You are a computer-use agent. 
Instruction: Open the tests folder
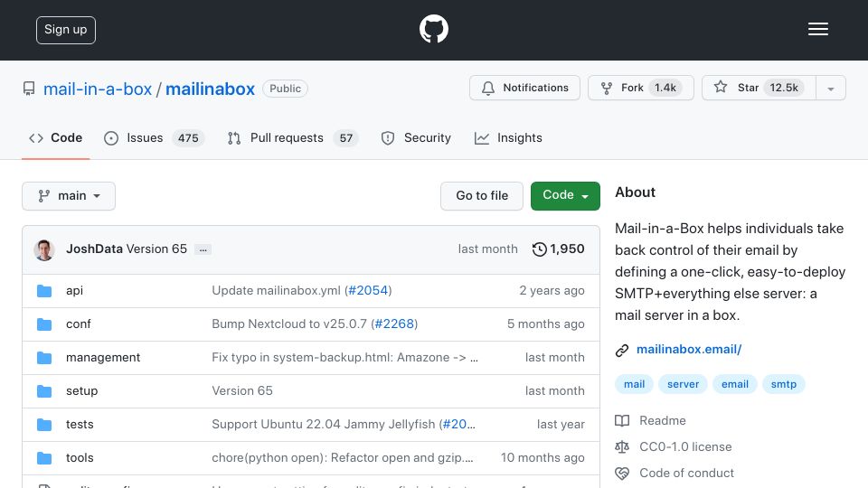[x=80, y=425]
